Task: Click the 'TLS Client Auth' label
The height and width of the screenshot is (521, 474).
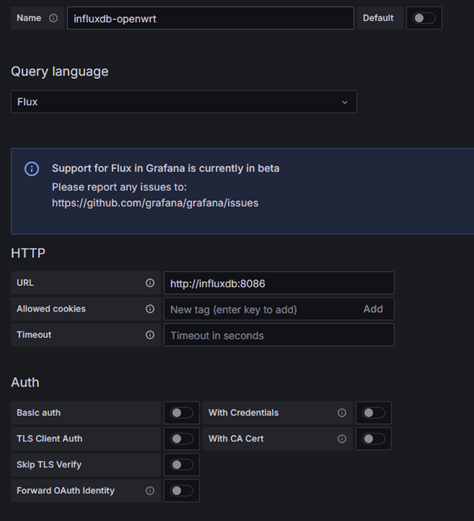Action: [x=49, y=439]
